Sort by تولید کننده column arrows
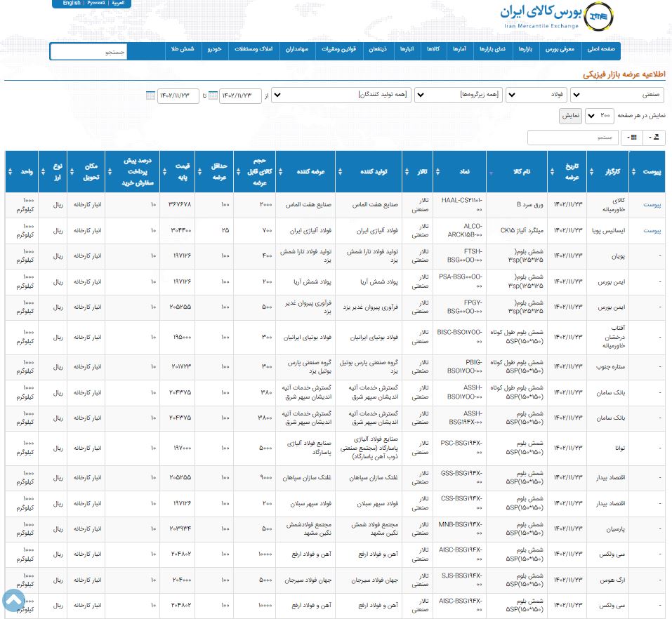Image resolution: width=672 pixels, height=619 pixels. [340, 172]
